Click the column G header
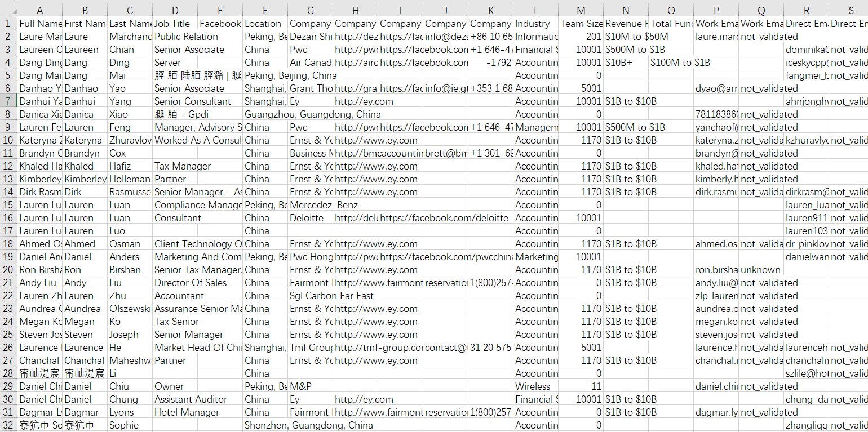 (x=310, y=11)
